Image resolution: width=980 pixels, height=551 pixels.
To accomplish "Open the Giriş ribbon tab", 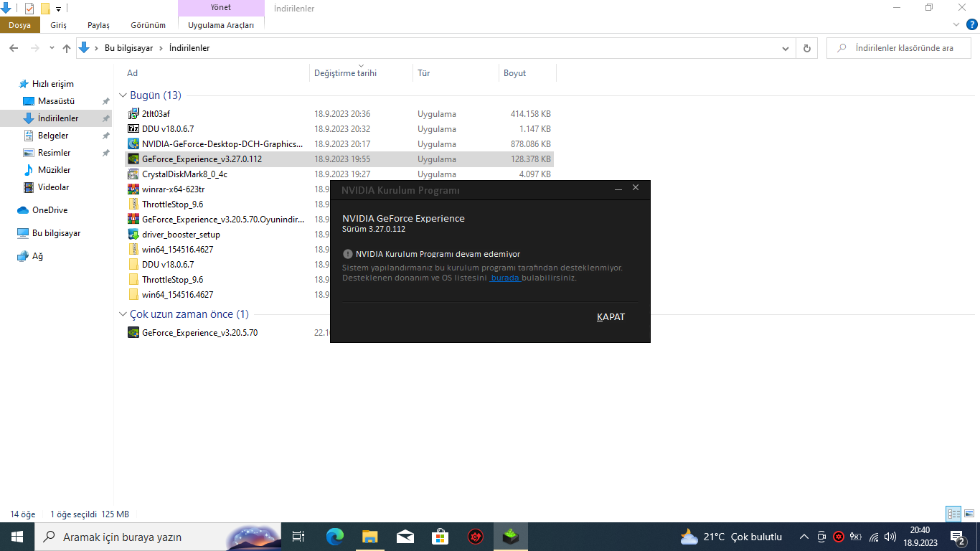I will (x=58, y=25).
